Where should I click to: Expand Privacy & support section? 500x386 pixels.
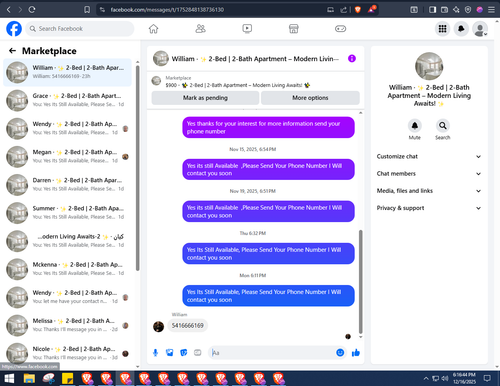click(429, 208)
